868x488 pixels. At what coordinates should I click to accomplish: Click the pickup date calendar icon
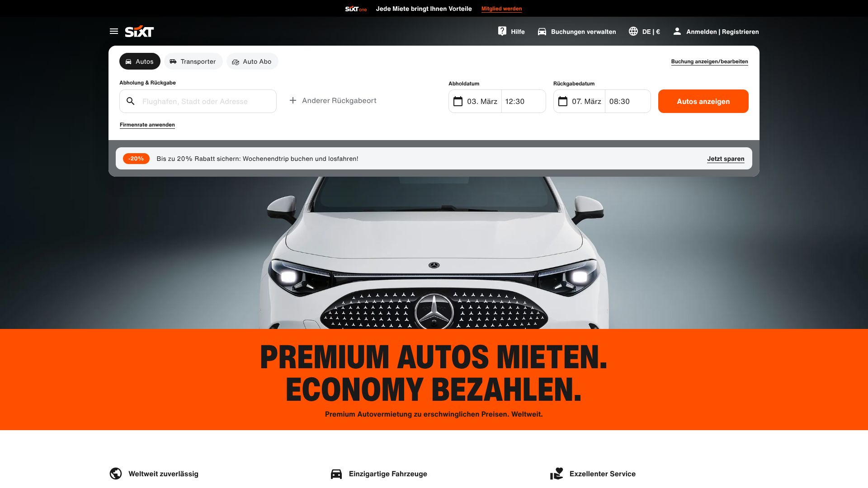pyautogui.click(x=458, y=101)
